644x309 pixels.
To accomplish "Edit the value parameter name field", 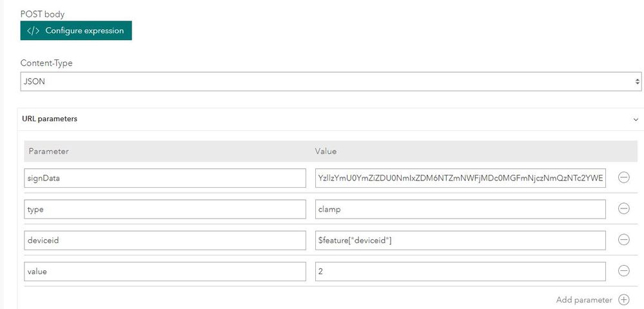I will coord(165,271).
